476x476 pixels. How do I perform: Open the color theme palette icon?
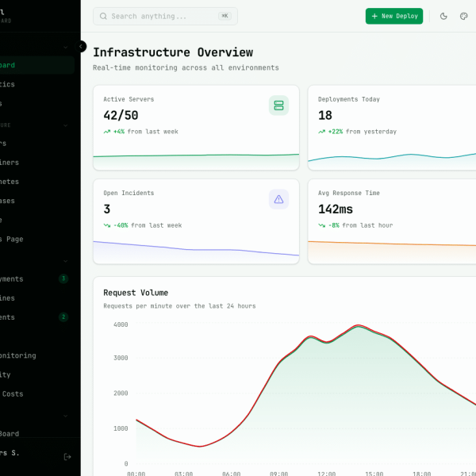(x=464, y=16)
